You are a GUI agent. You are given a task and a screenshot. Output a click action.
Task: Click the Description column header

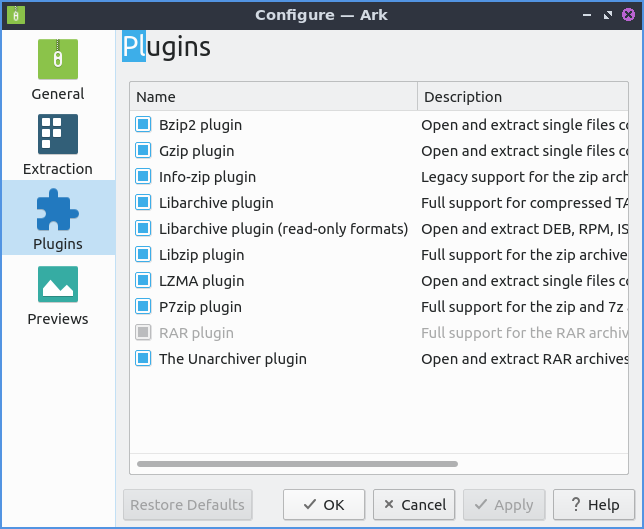[530, 97]
